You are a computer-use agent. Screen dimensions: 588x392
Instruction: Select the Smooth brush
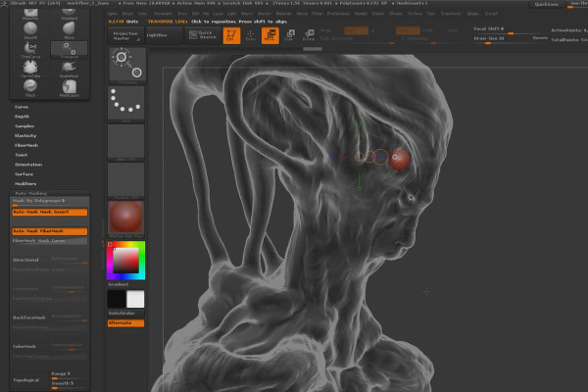(30, 30)
